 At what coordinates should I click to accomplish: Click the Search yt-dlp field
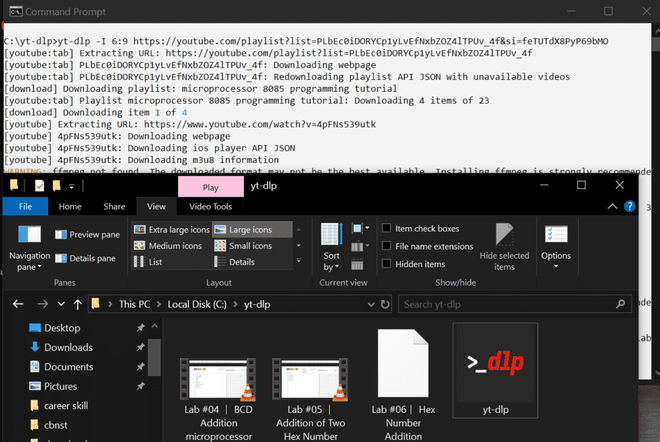point(515,304)
